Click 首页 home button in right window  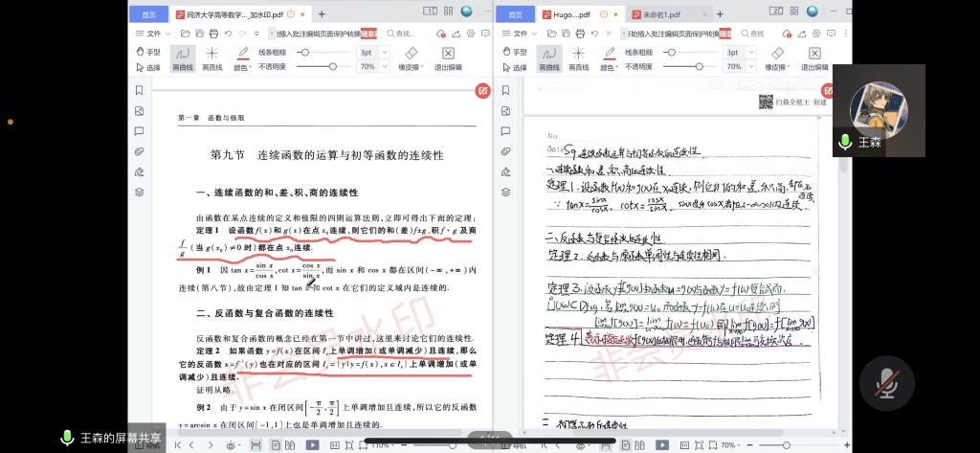click(516, 14)
